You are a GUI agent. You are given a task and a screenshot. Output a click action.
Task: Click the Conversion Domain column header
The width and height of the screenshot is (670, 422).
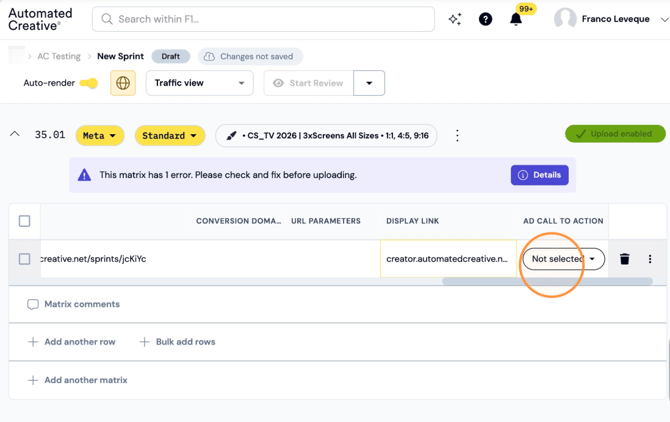[238, 221]
